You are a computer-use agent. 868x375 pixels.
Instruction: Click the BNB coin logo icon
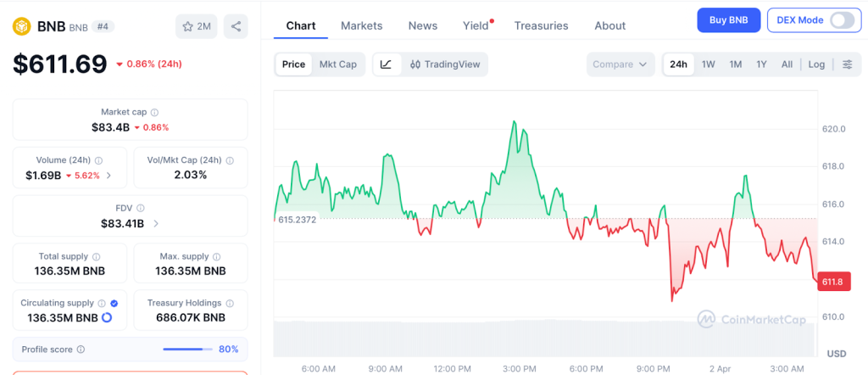[x=20, y=26]
